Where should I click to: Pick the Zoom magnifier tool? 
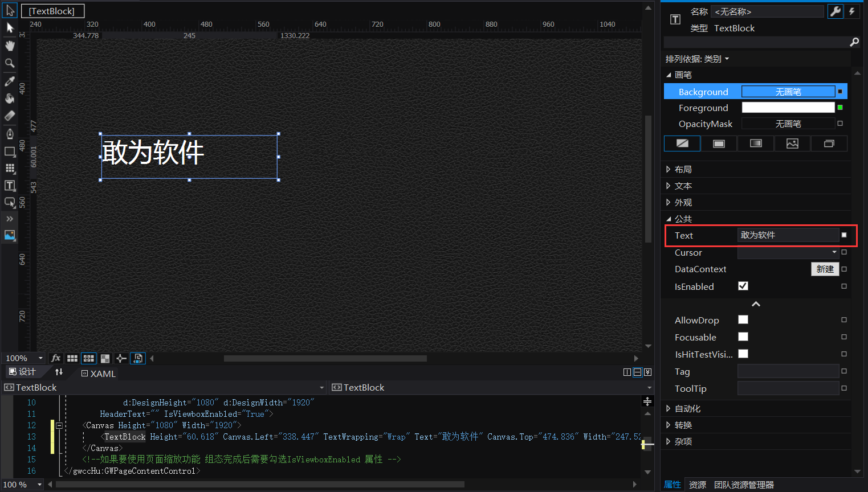point(10,63)
